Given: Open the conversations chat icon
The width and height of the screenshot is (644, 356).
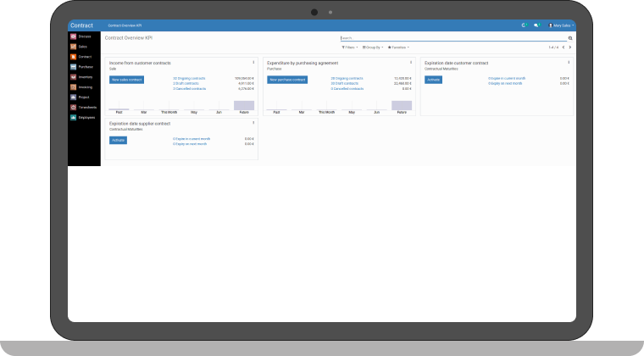Looking at the screenshot, I should click(536, 25).
